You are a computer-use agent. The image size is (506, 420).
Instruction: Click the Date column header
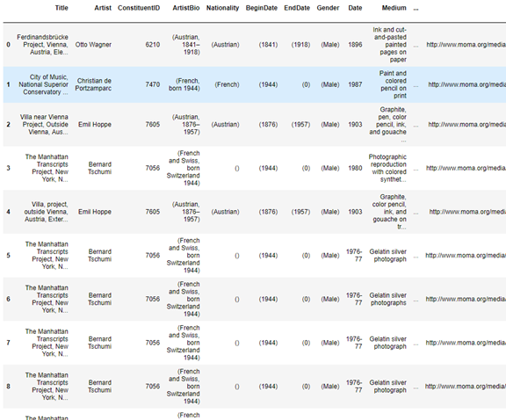[x=355, y=8]
